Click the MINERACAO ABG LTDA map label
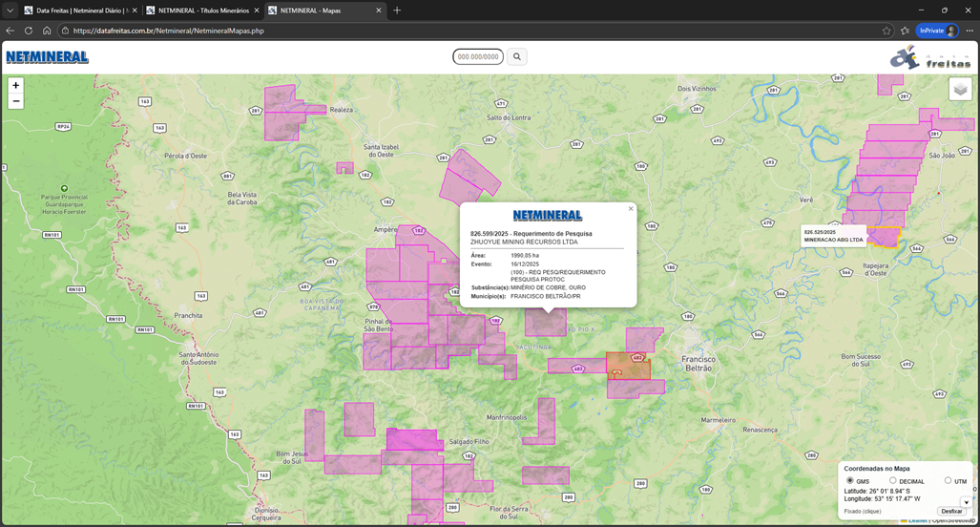Image resolution: width=980 pixels, height=527 pixels. point(833,240)
